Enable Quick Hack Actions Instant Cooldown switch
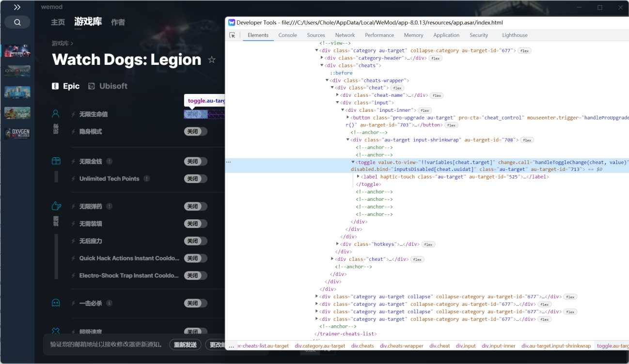The image size is (629, 364). [196, 258]
